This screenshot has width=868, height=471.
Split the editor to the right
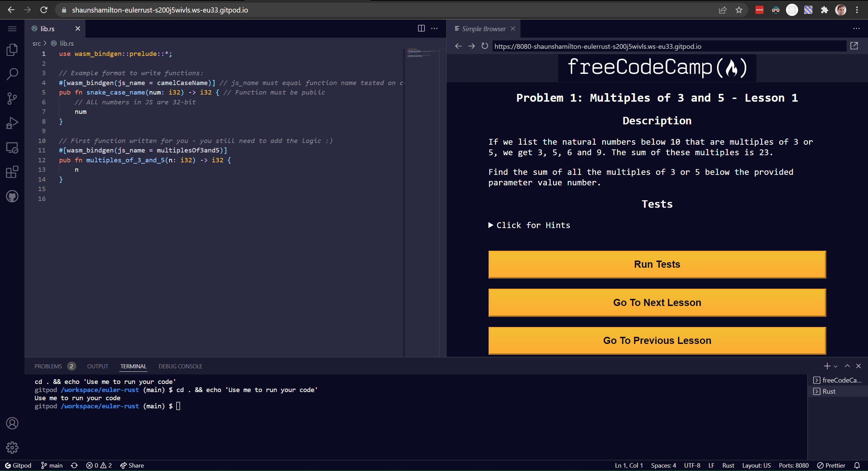tap(421, 28)
